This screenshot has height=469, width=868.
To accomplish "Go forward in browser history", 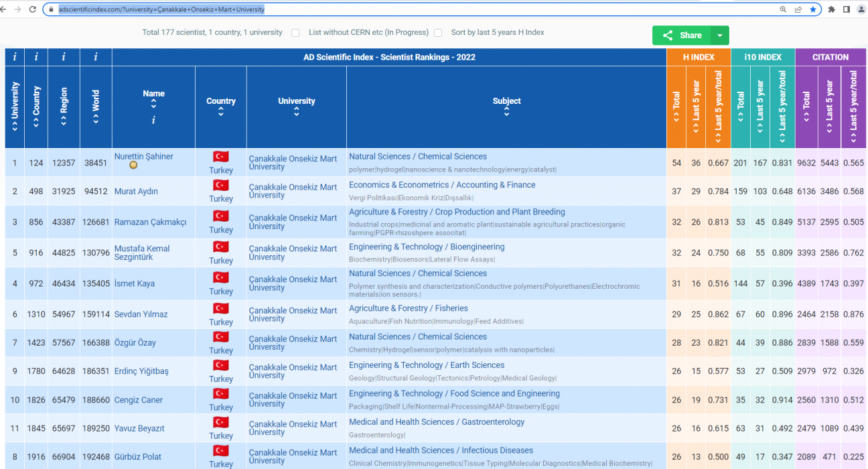I will click(18, 9).
